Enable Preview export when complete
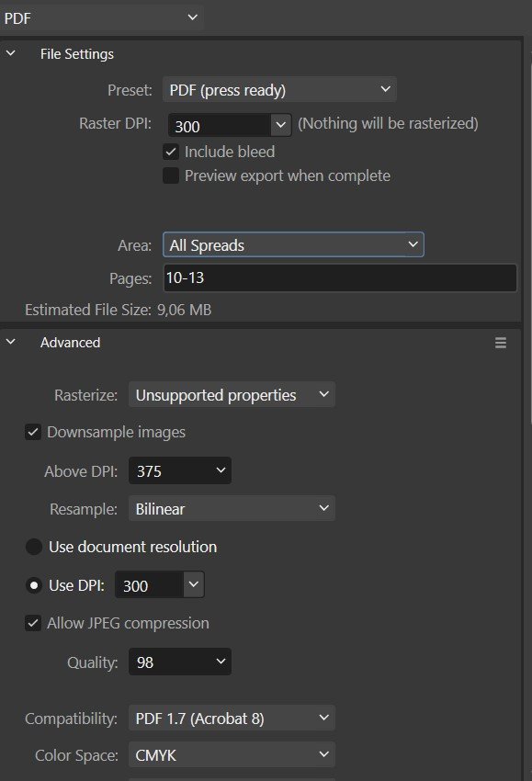Image resolution: width=532 pixels, height=781 pixels. 171,175
